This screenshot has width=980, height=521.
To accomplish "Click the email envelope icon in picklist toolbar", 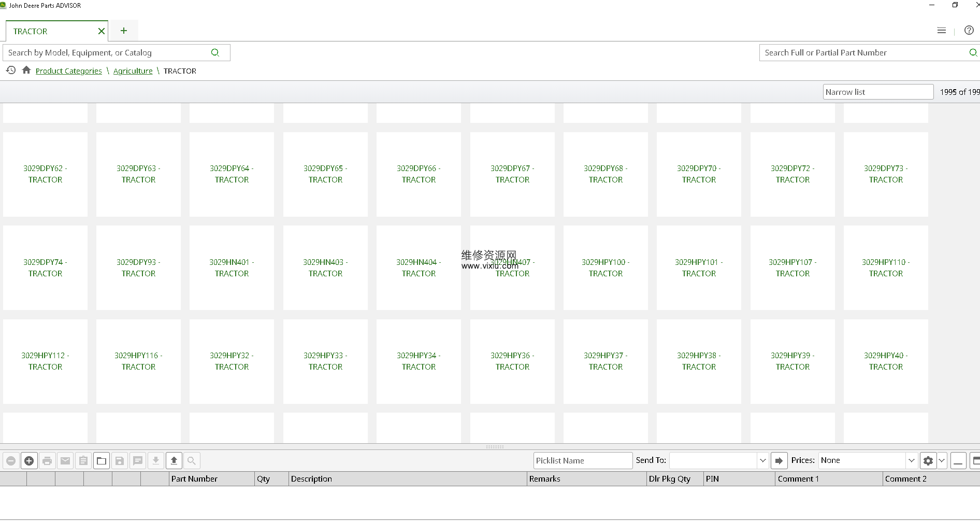I will pos(65,460).
